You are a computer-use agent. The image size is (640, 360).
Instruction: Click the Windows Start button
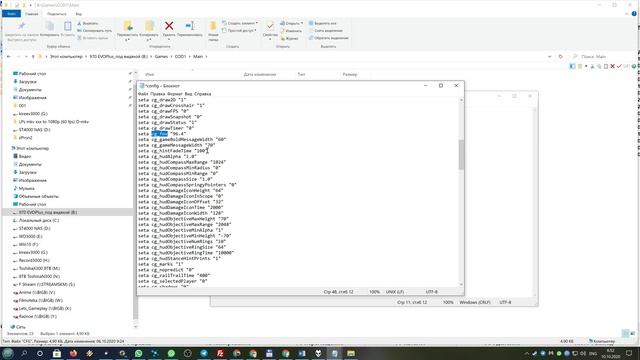pos(8,353)
